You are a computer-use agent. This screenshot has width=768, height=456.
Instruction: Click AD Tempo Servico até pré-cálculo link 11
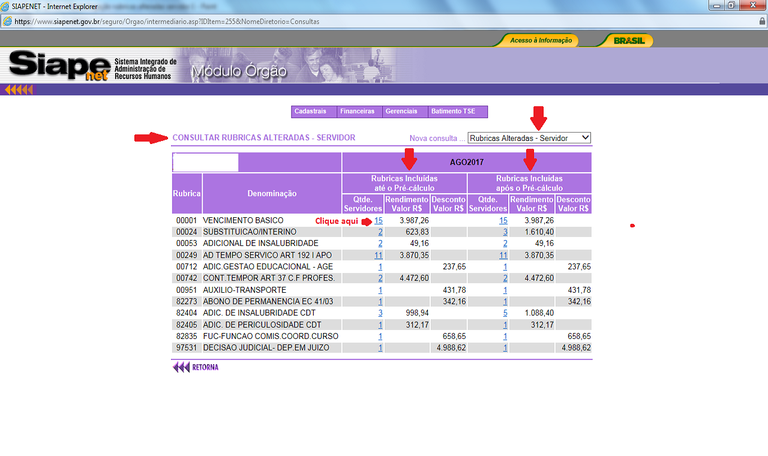tap(378, 255)
